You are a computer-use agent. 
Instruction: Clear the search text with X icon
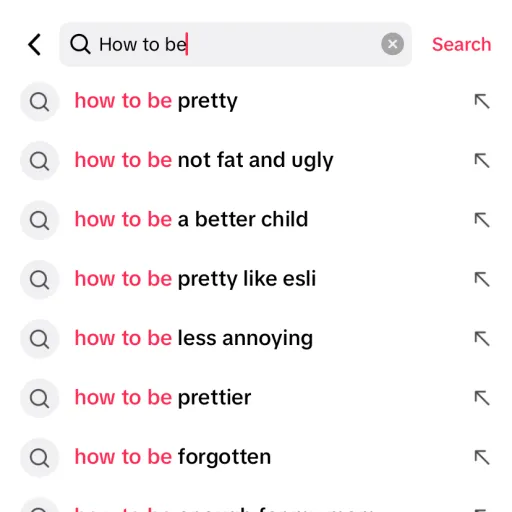pyautogui.click(x=392, y=44)
